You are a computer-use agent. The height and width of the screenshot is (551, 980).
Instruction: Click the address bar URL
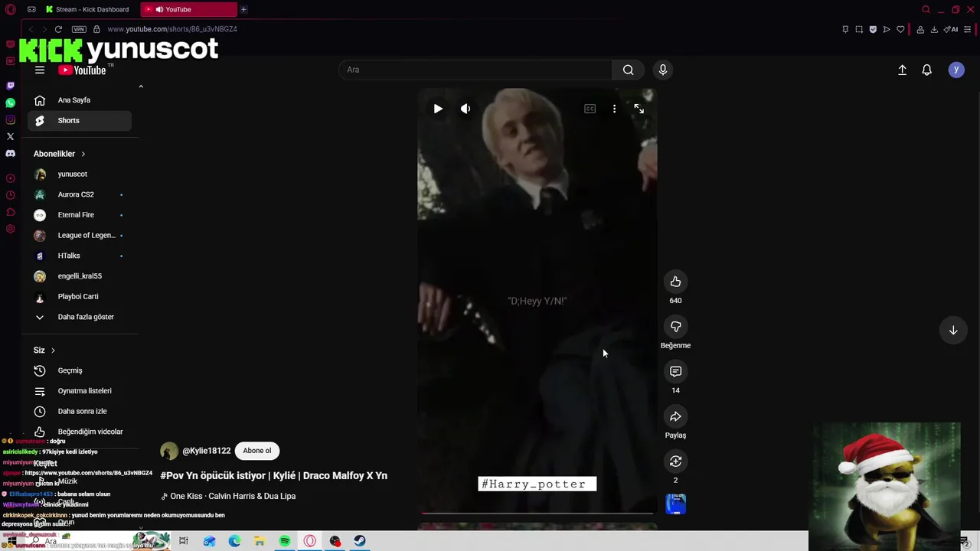click(172, 29)
